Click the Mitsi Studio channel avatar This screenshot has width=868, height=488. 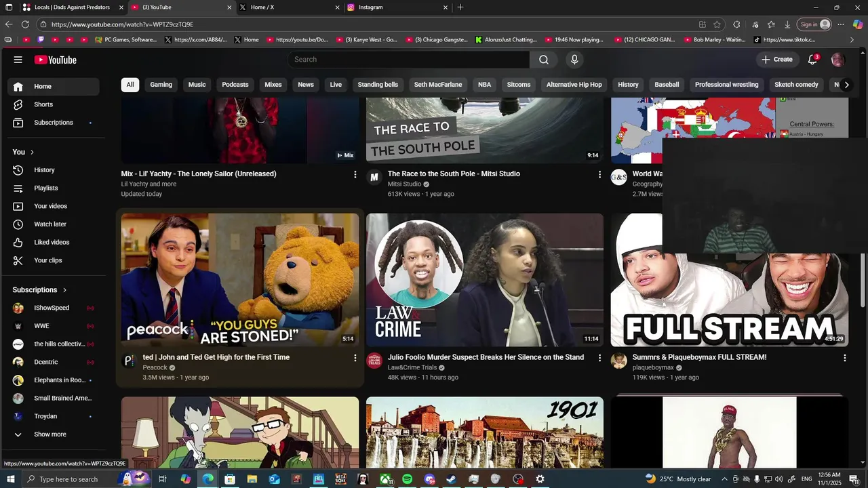(x=374, y=178)
